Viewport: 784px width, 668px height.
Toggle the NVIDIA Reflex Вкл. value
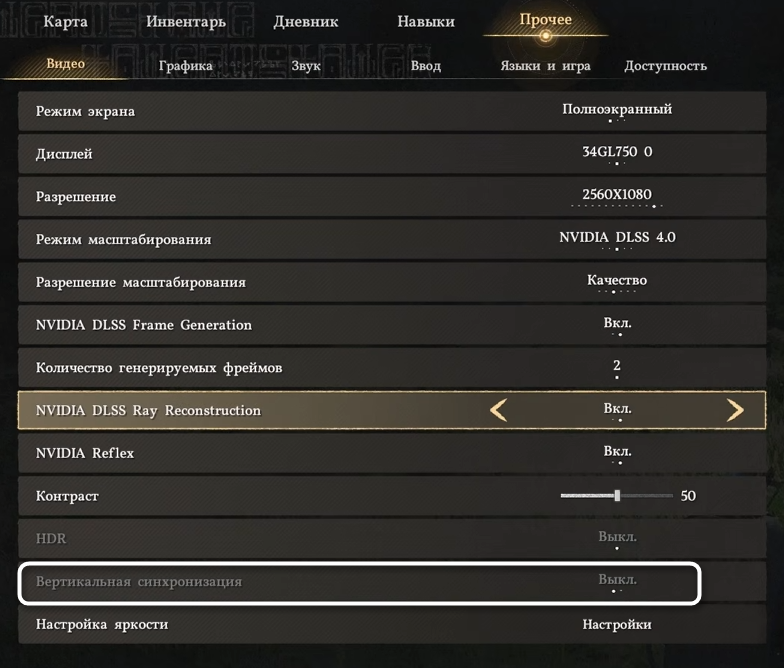click(618, 452)
